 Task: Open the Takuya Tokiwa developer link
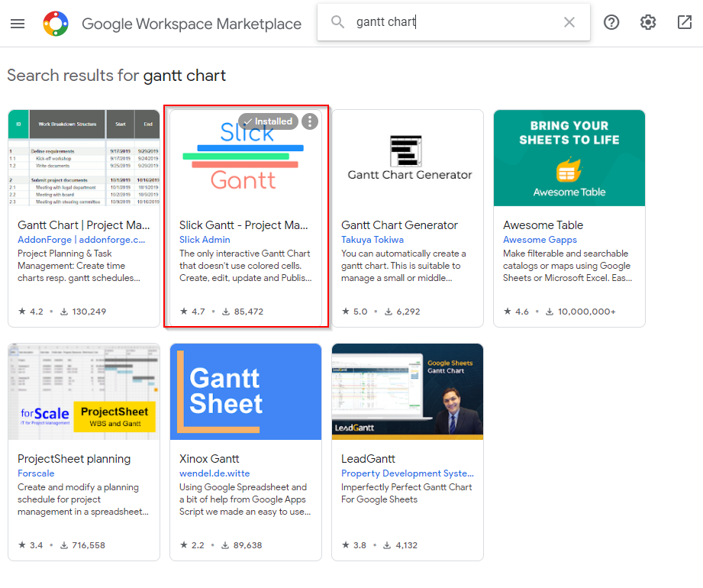pyautogui.click(x=372, y=240)
